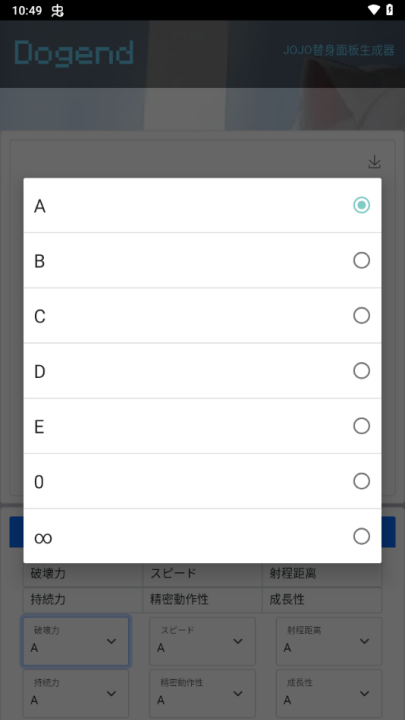Tap the download icon above the dialog
This screenshot has height=720, width=405.
click(374, 162)
